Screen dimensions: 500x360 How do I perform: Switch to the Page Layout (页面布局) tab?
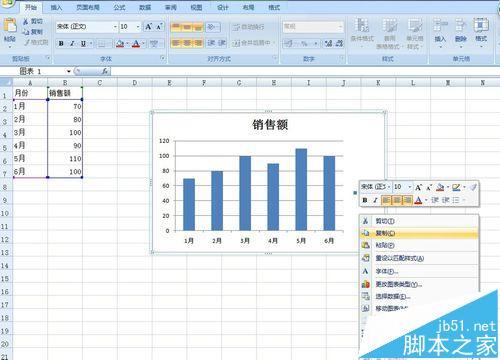point(88,7)
